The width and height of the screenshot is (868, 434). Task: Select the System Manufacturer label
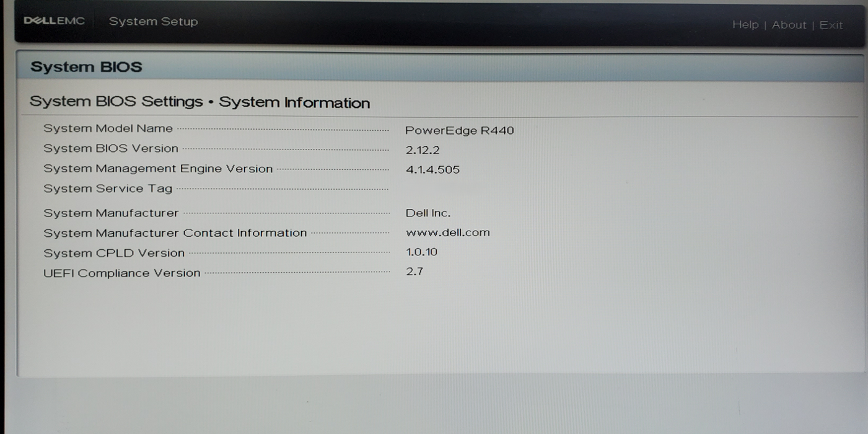pyautogui.click(x=111, y=213)
